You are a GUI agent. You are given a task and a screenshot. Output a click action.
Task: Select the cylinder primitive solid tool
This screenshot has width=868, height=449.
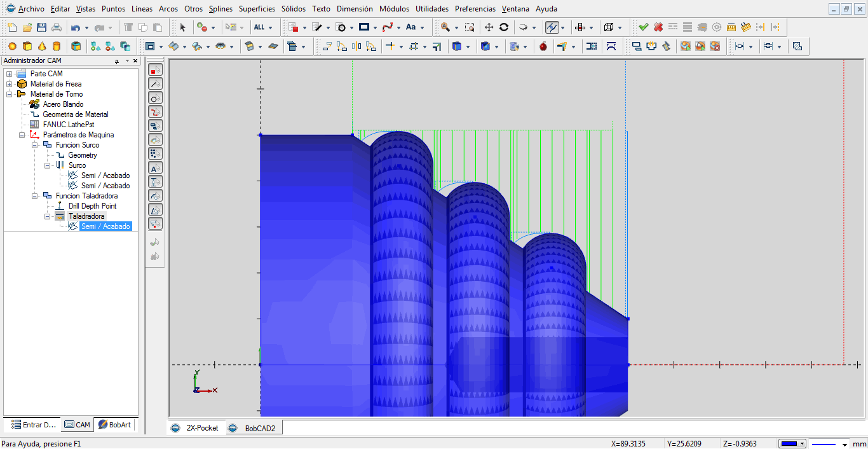pos(57,46)
